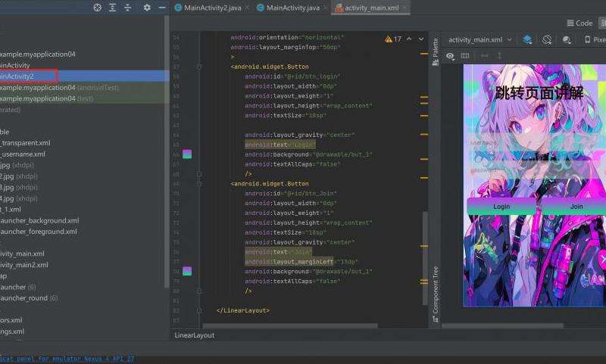Open the Pixel device selector dropdown
Image resolution: width=606 pixels, height=364 pixels.
tap(595, 39)
